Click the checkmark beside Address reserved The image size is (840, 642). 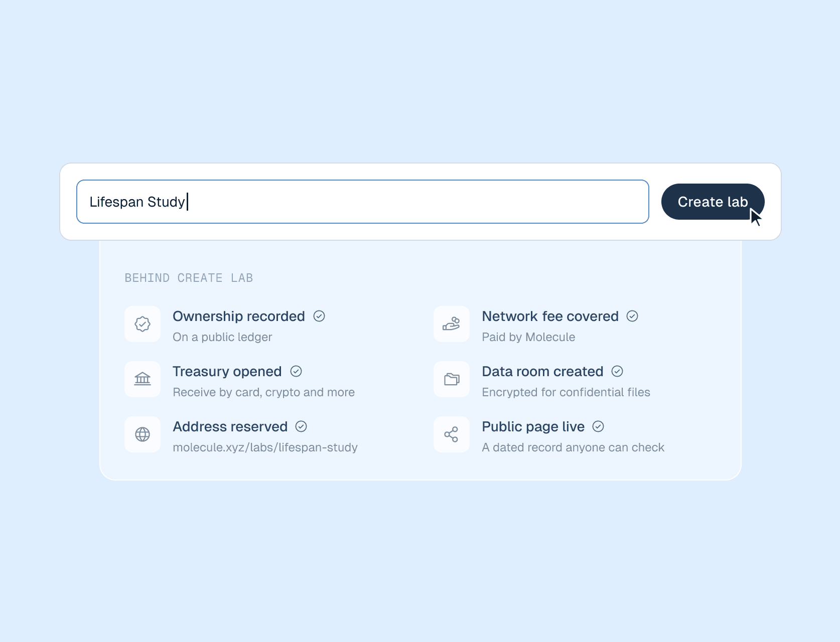pos(301,426)
